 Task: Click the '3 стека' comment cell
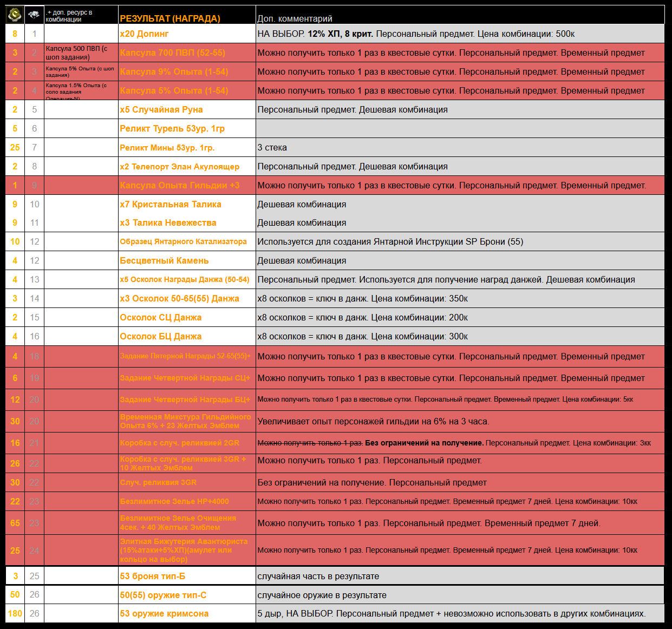pos(272,147)
